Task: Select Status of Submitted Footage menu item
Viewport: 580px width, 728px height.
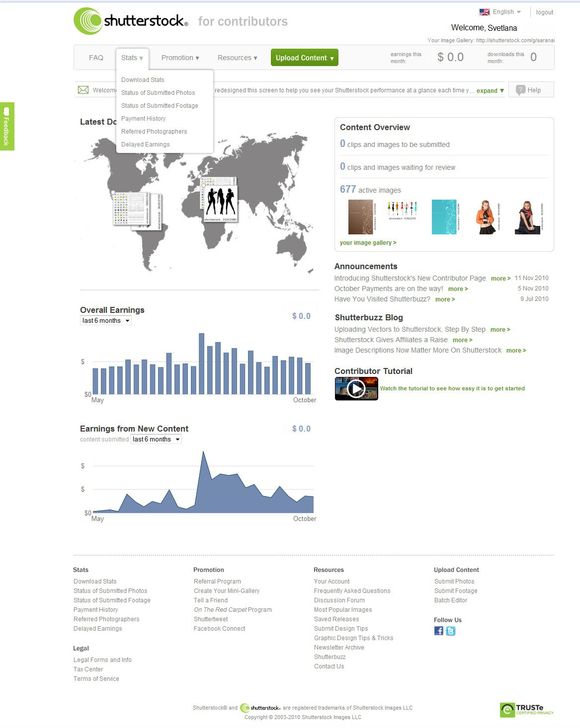Action: (x=160, y=105)
